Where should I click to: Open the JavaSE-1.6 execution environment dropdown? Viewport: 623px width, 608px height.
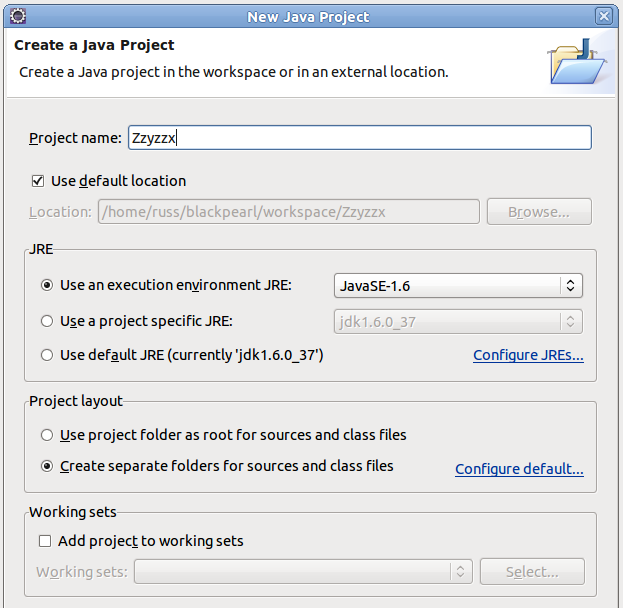pos(458,286)
